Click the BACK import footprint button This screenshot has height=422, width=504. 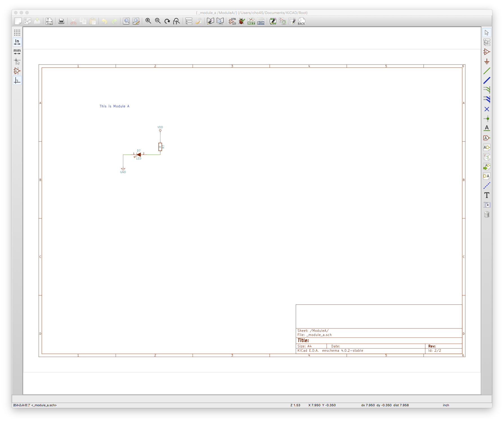pos(301,21)
